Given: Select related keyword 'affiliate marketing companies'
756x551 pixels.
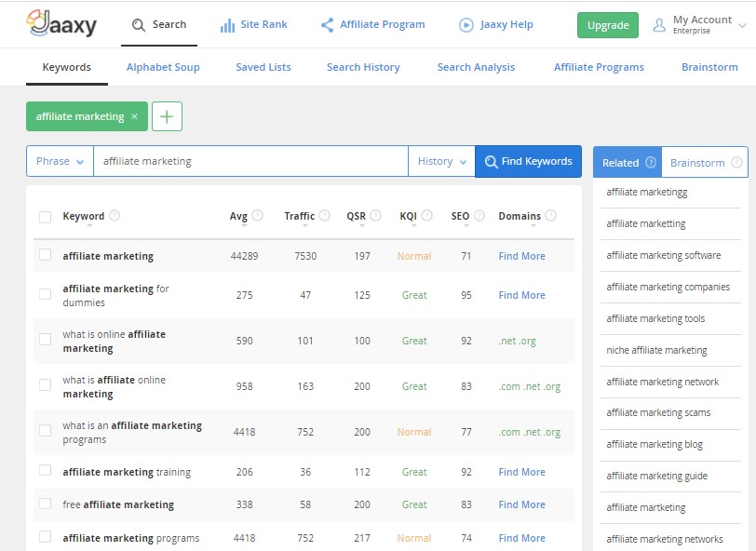Looking at the screenshot, I should pos(668,287).
